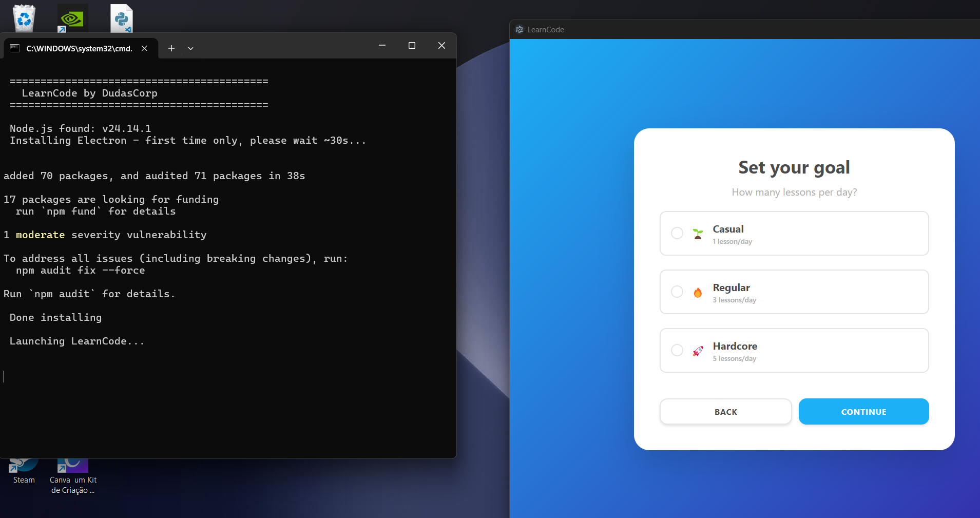Image resolution: width=980 pixels, height=518 pixels.
Task: Expand the terminal profiles dropdown arrow
Action: click(x=190, y=48)
